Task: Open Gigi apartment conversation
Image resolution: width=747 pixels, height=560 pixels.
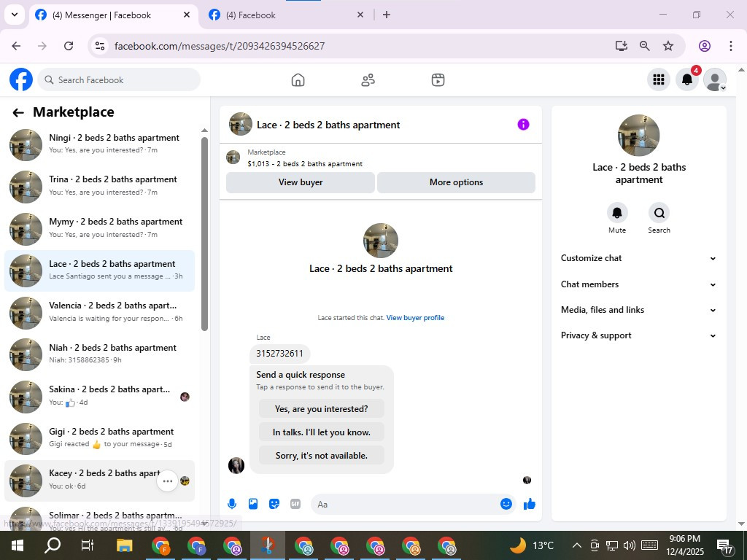Action: (x=99, y=438)
